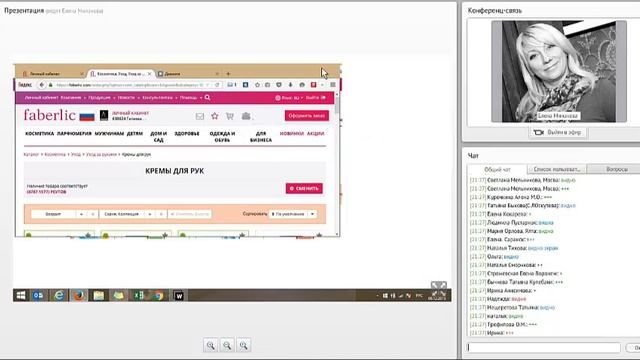
Task: Open the sort order dropdown По умолчанию
Action: pos(293,214)
